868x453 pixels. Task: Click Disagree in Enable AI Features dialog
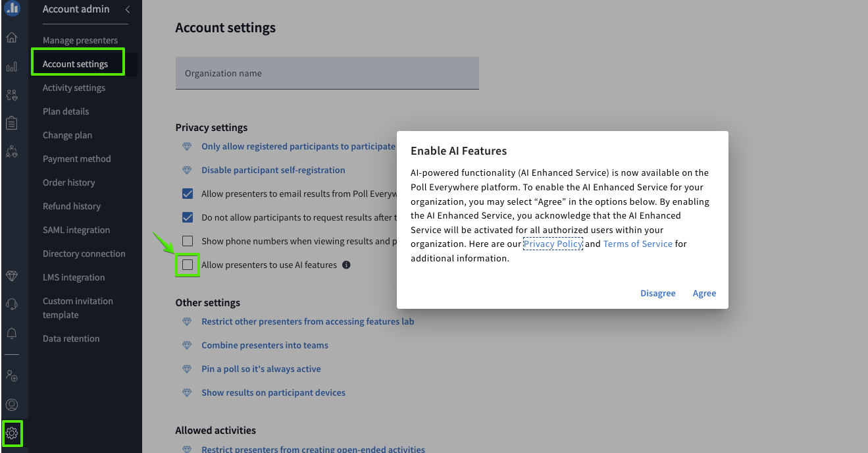tap(658, 293)
